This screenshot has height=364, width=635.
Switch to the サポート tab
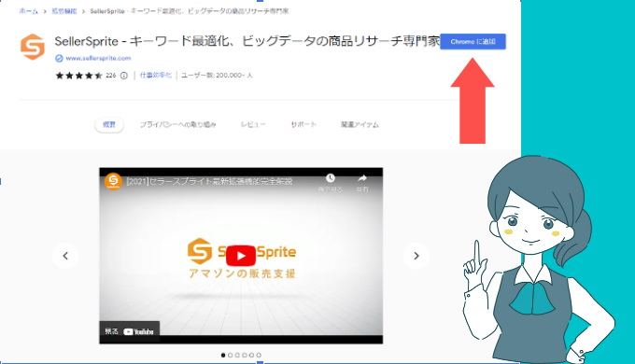(303, 125)
